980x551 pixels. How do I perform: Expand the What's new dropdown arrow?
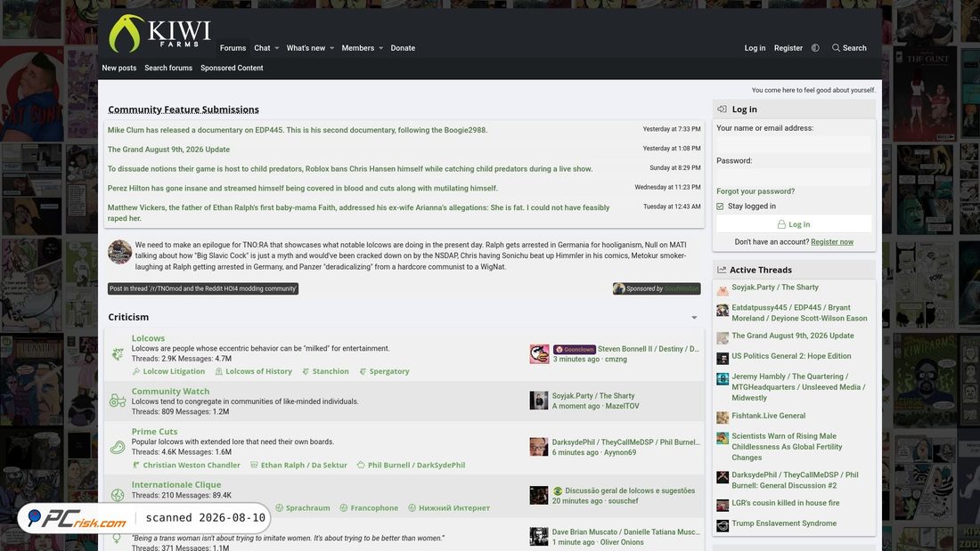click(332, 48)
